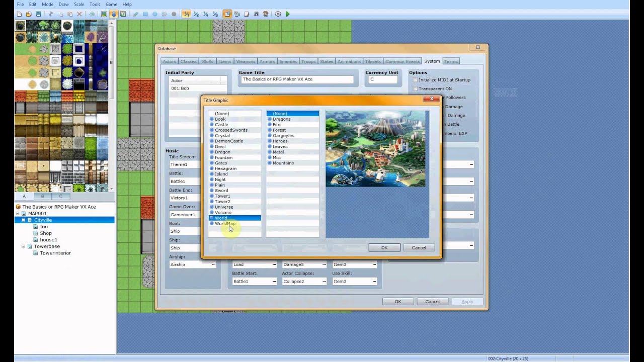Open the Options gear icon

point(278,14)
